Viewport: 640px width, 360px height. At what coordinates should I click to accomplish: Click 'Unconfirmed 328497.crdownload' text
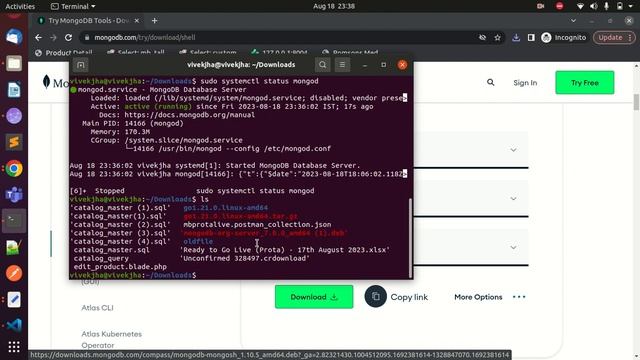pyautogui.click(x=245, y=258)
